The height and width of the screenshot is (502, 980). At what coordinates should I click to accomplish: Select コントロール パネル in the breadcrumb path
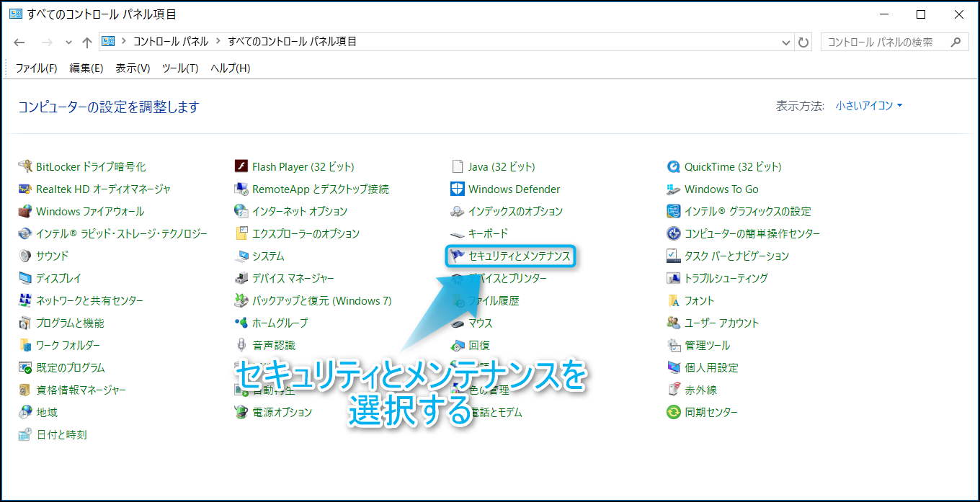[171, 42]
